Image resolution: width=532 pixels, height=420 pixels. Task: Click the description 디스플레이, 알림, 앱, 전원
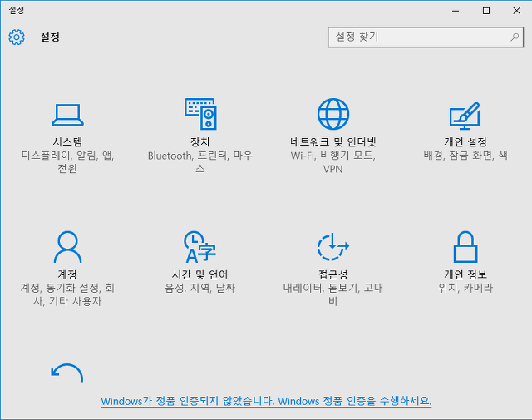coord(67,161)
